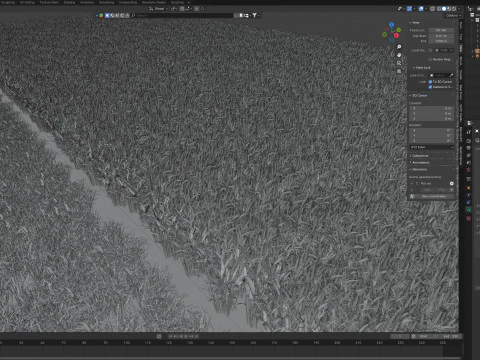Image resolution: width=480 pixels, height=360 pixels.
Task: Open the UV Editing workspace tab
Action: (27, 2)
